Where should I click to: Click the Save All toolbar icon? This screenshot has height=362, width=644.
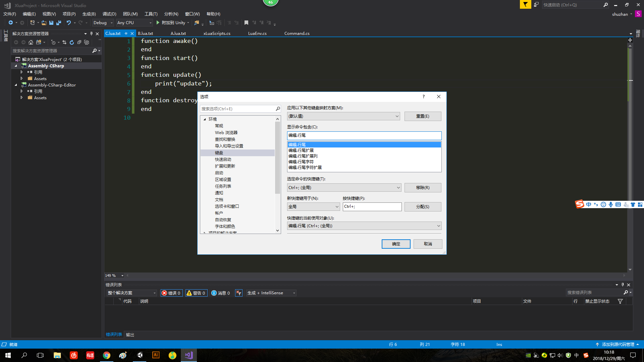pyautogui.click(x=59, y=23)
